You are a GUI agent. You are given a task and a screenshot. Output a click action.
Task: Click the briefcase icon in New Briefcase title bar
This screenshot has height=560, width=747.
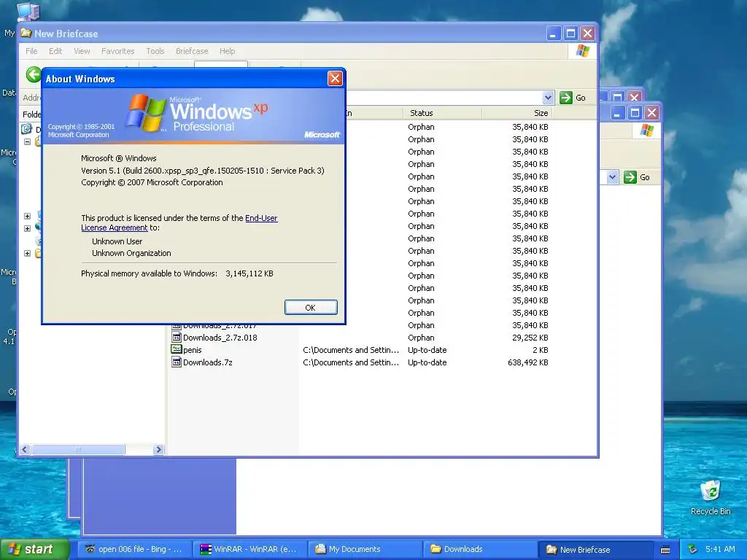(26, 34)
